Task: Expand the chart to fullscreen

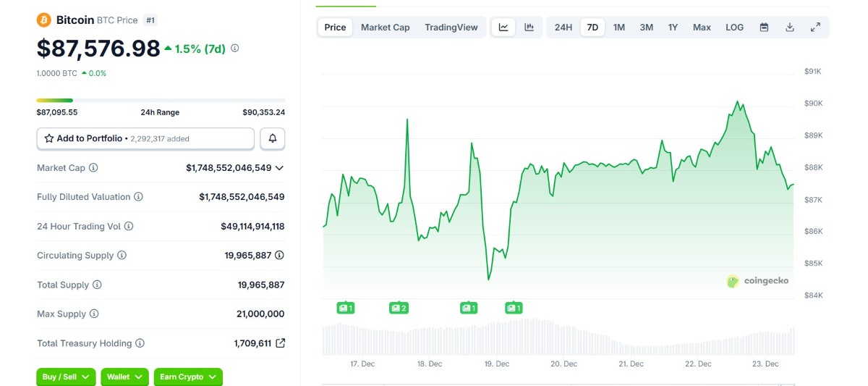Action: (815, 28)
